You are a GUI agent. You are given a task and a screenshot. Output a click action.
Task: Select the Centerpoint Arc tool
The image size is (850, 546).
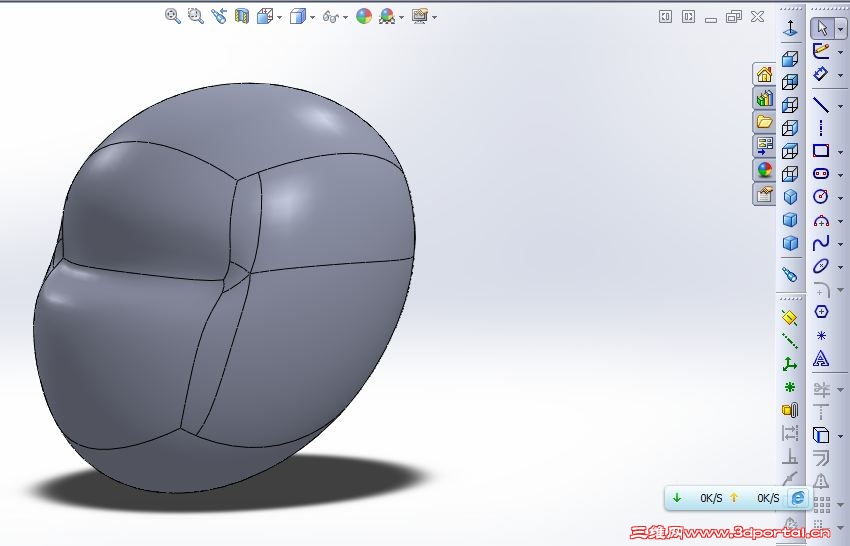click(821, 220)
